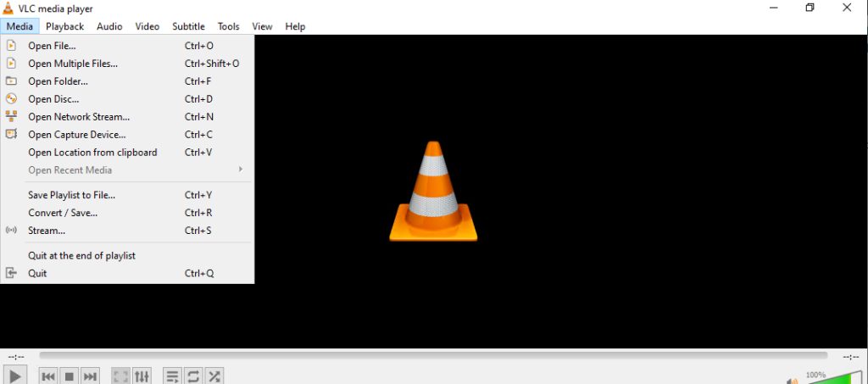Image resolution: width=868 pixels, height=384 pixels.
Task: Click the Next media button
Action: pyautogui.click(x=90, y=377)
